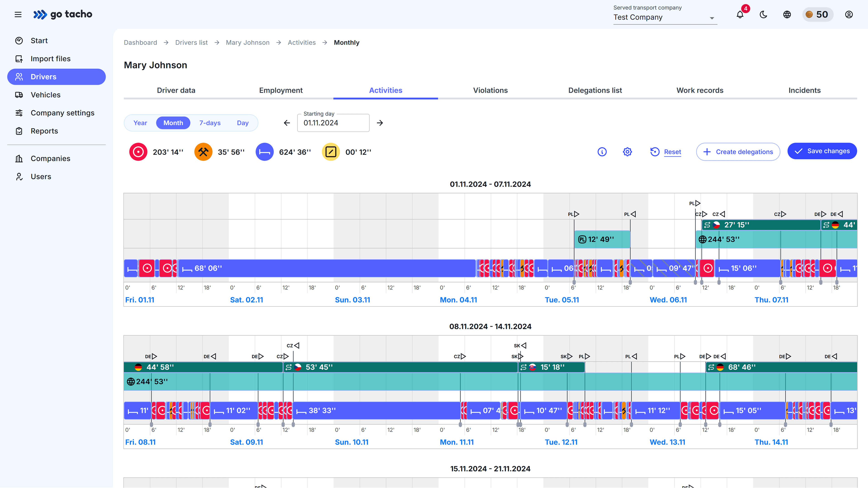Select 10' 47'' rest block
This screenshot has height=488, width=868.
click(x=543, y=411)
